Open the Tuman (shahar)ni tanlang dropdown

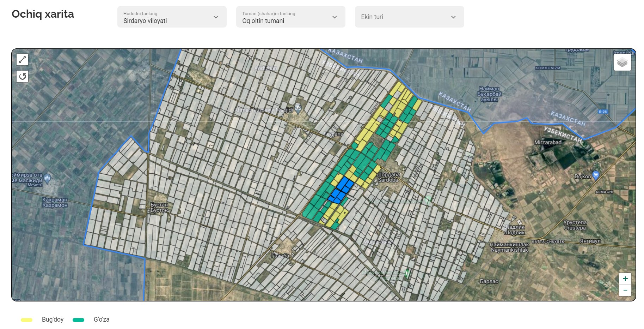pos(290,17)
